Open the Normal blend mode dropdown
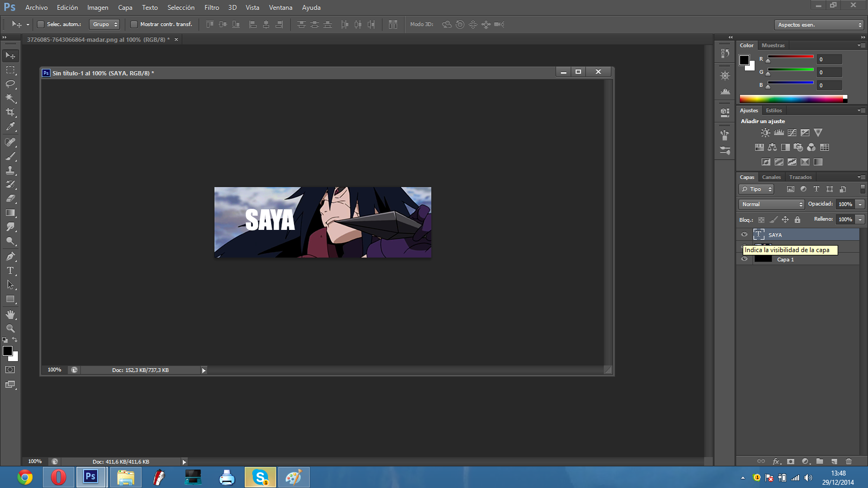The height and width of the screenshot is (488, 868). (771, 204)
